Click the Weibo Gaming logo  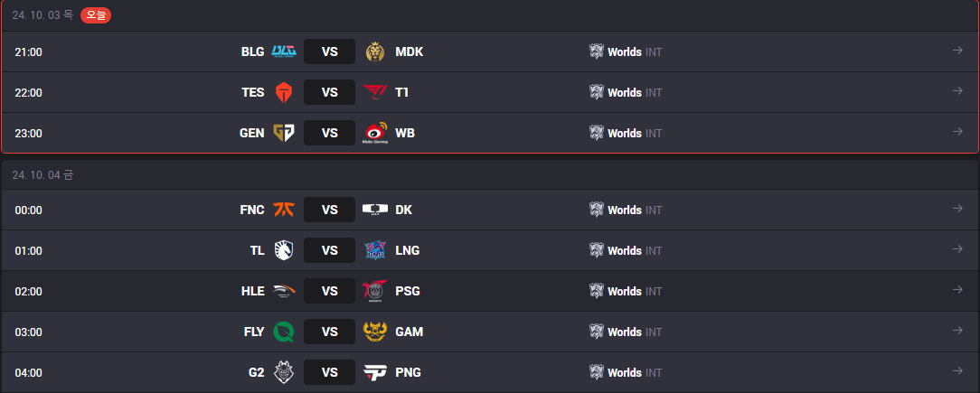pos(375,133)
